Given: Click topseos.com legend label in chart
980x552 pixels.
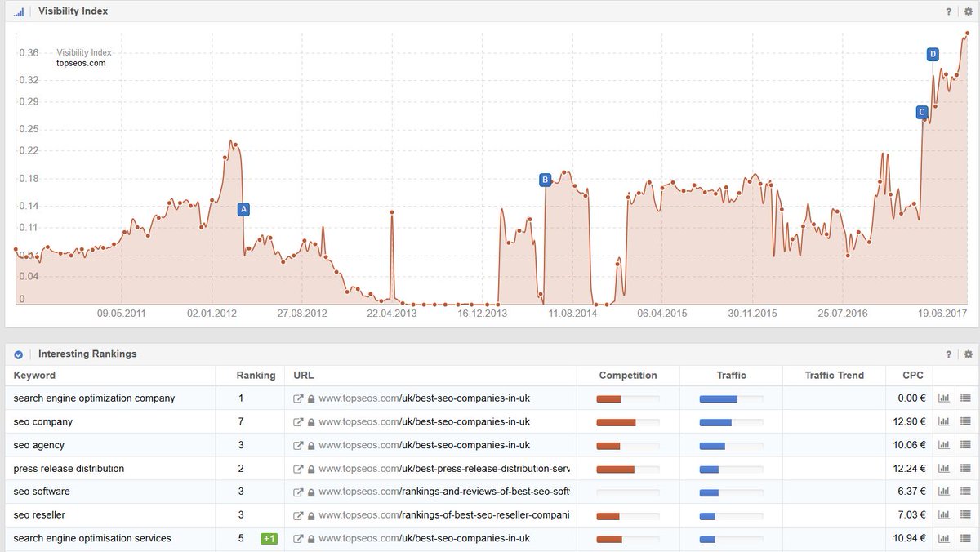Looking at the screenshot, I should pos(81,63).
